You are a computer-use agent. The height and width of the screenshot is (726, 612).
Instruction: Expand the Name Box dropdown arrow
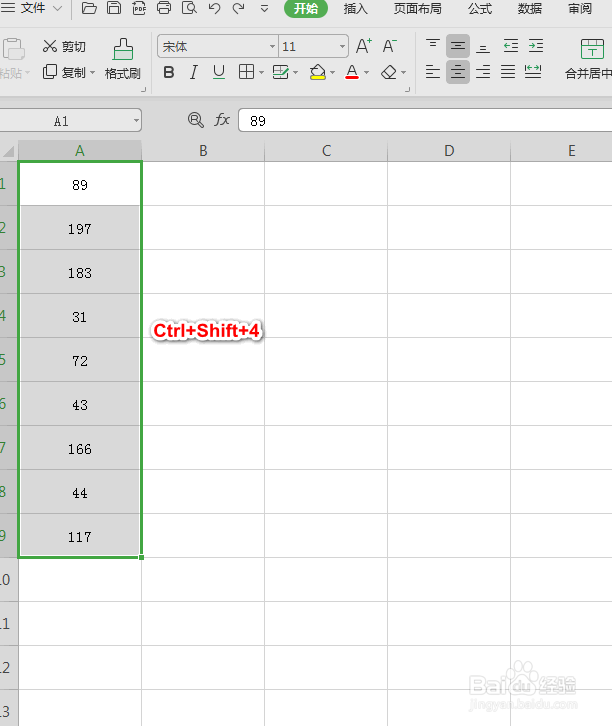click(x=136, y=121)
